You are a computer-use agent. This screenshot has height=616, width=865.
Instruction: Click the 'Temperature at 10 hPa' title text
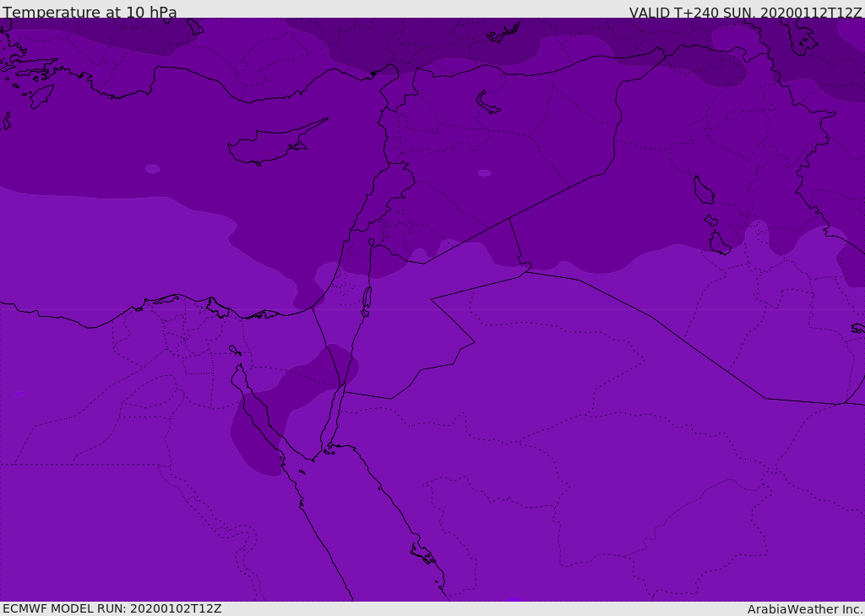[x=90, y=12]
